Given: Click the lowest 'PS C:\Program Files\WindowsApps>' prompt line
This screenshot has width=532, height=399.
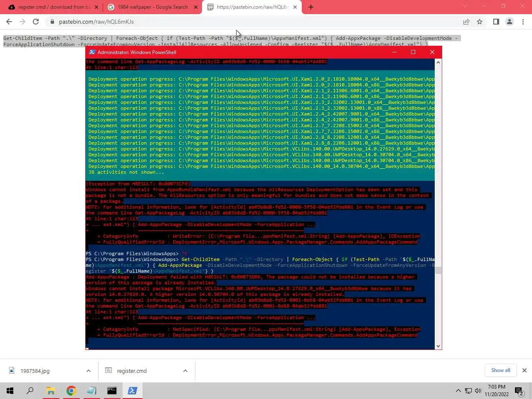Looking at the screenshot, I should pyautogui.click(x=132, y=259).
